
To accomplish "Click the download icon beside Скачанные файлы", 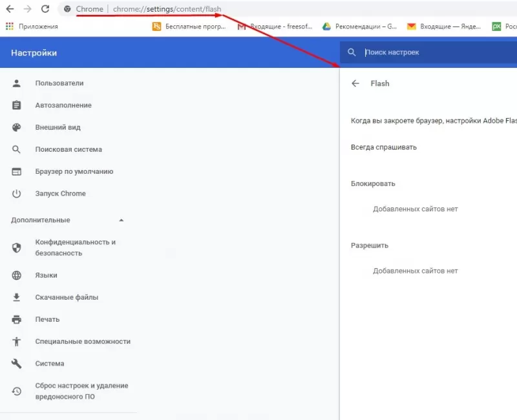I will click(x=16, y=297).
